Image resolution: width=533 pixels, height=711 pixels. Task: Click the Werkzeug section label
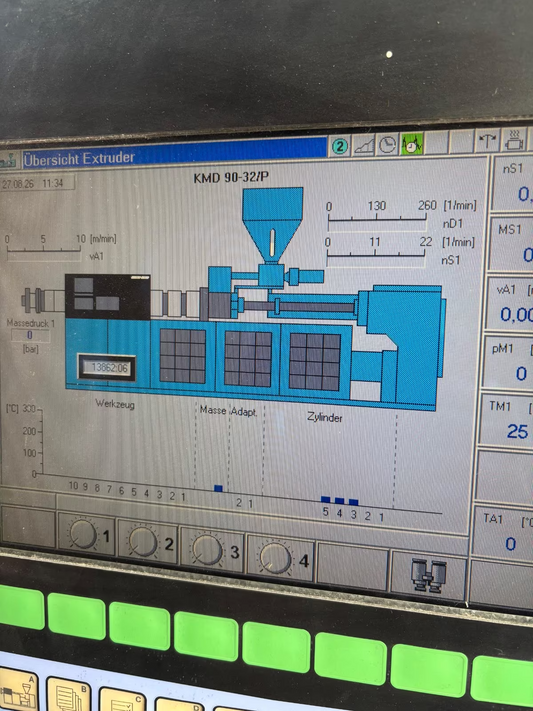(115, 404)
